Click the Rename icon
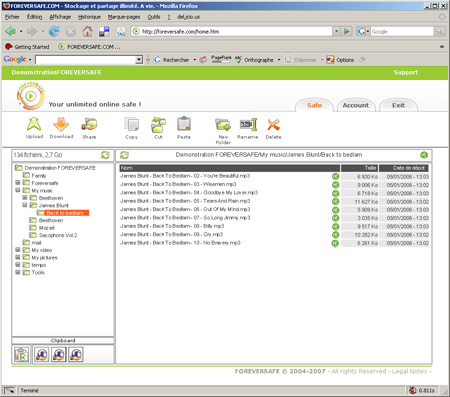This screenshot has width=450, height=397. point(248,125)
